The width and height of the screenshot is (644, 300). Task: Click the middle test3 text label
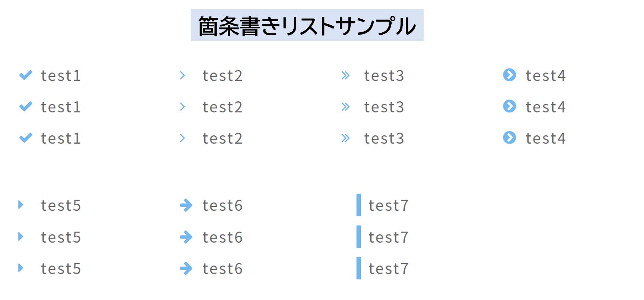pos(384,107)
